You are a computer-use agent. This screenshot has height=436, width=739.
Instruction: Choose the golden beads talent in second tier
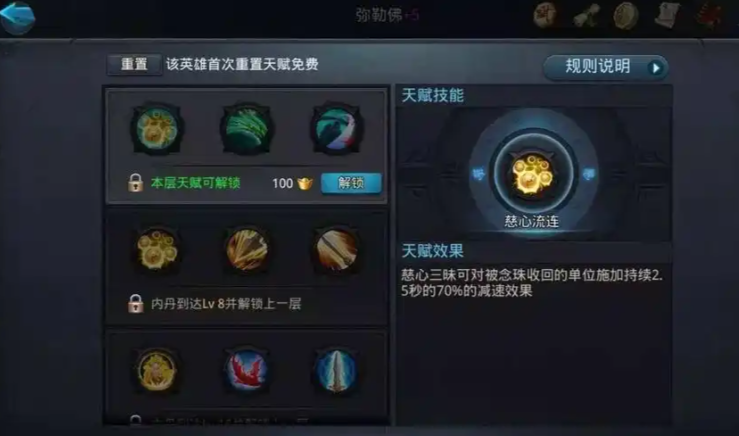(156, 250)
